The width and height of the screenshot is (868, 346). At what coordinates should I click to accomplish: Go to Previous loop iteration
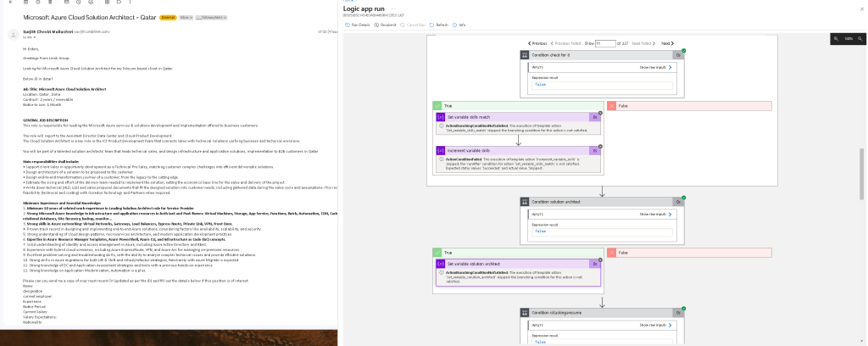click(x=537, y=43)
